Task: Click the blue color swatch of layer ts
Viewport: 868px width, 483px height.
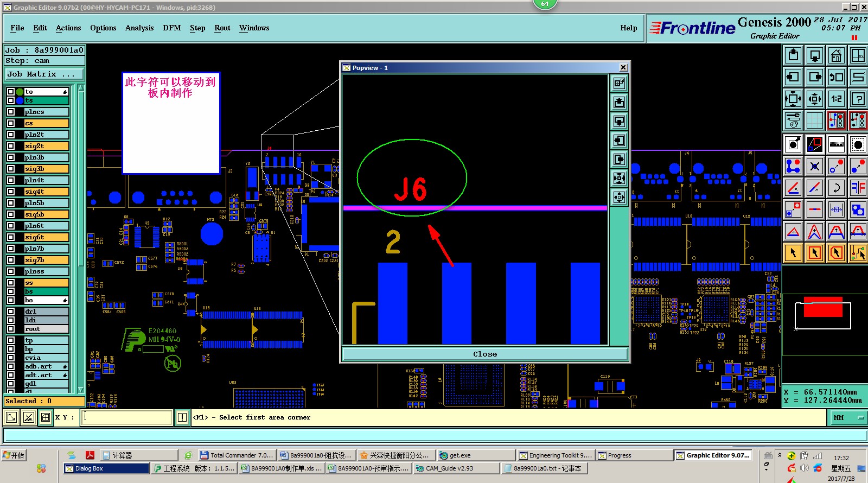Action: click(x=20, y=100)
